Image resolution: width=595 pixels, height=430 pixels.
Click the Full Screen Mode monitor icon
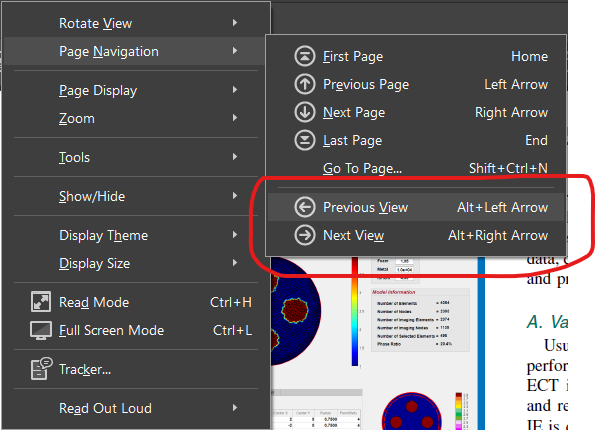pos(41,330)
